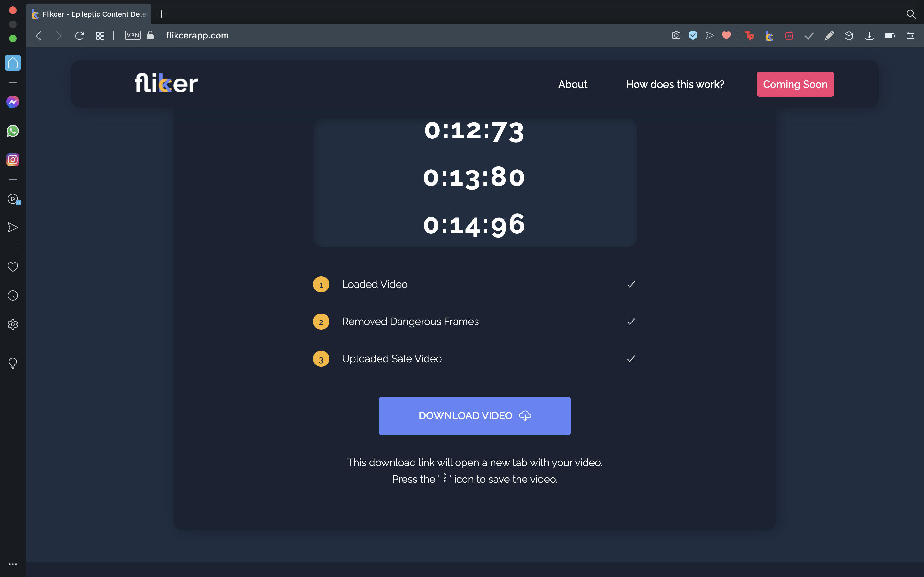This screenshot has height=577, width=924.
Task: Click the ad blocker shield icon
Action: [693, 36]
